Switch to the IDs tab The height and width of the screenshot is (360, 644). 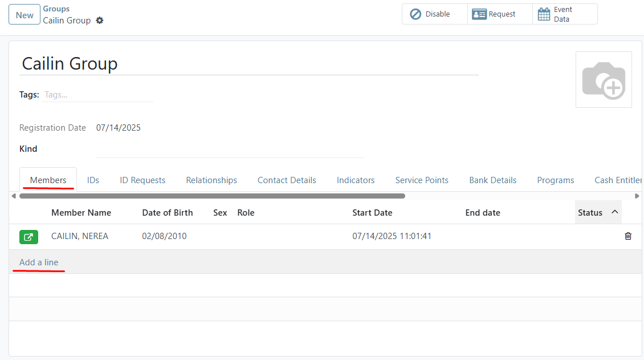point(93,180)
